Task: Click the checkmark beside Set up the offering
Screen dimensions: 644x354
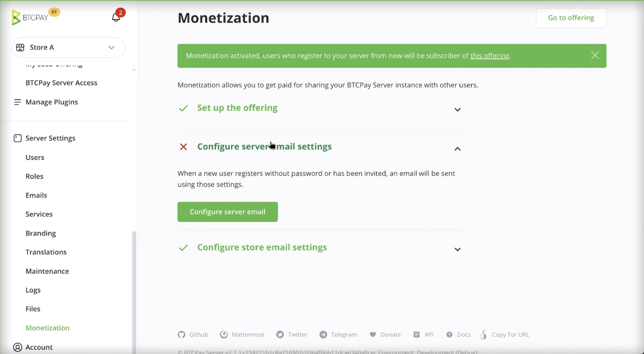Action: click(x=183, y=108)
